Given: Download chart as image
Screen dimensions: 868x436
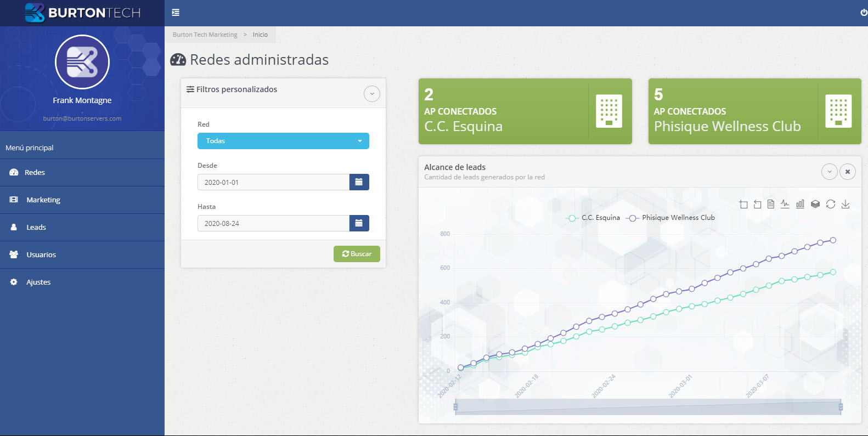Looking at the screenshot, I should tap(846, 205).
